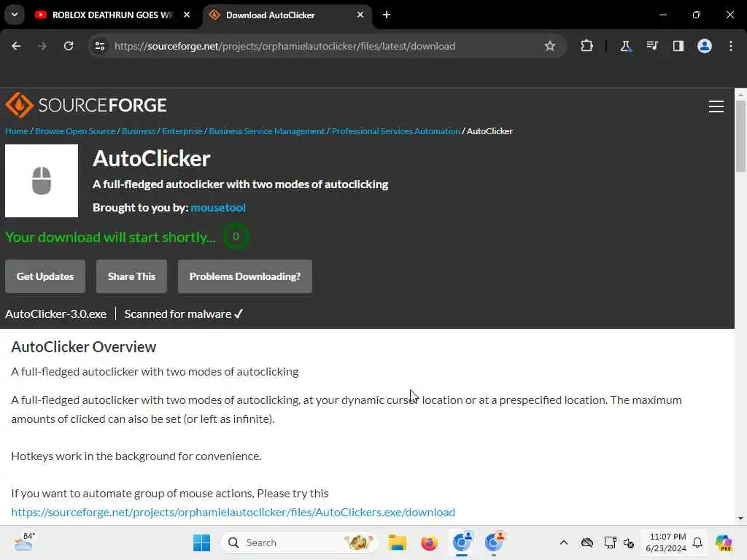Switch to the active Chrome taskbar window
747x560 pixels.
pyautogui.click(x=462, y=542)
